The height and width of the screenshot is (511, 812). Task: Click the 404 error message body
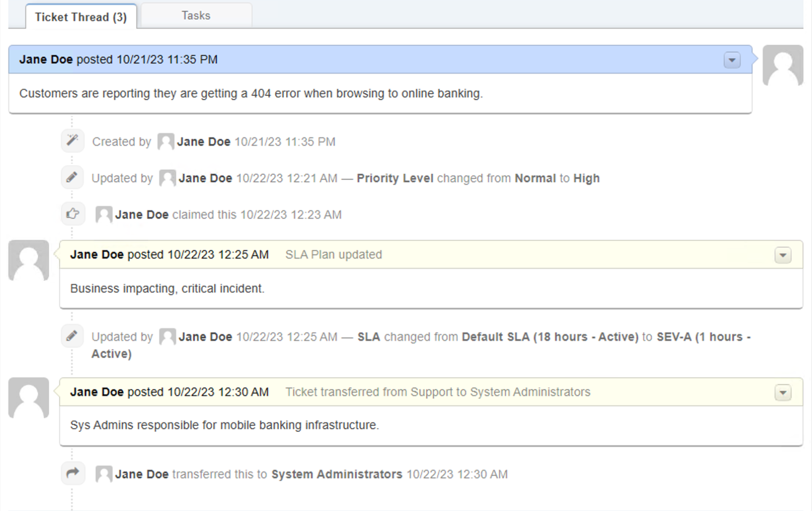[251, 93]
